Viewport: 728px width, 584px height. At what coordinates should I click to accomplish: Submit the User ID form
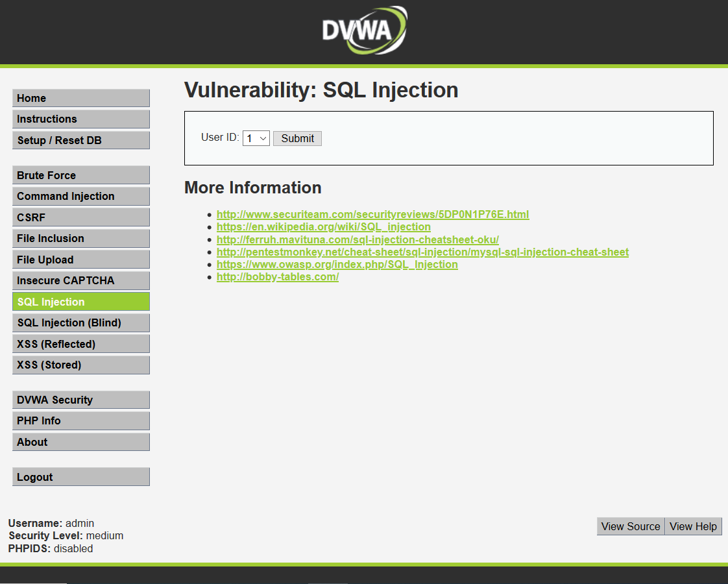pos(297,138)
